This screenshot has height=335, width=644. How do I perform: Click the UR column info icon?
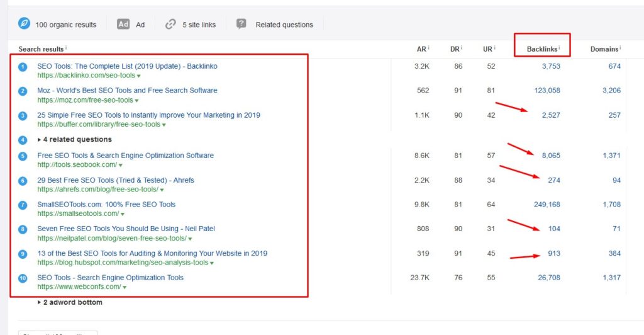point(494,48)
